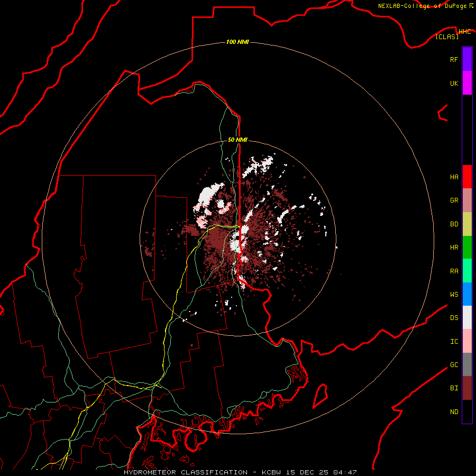Select the GR legend color block
Screen dimensions: 476x476
coord(467,200)
